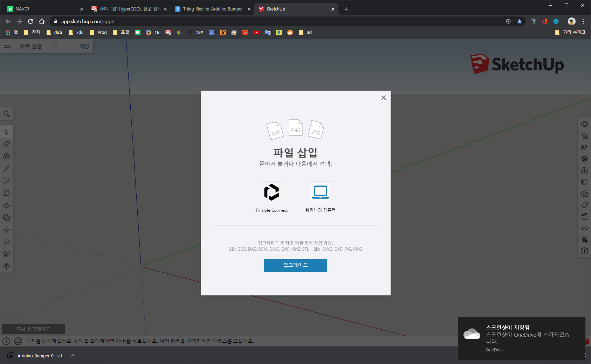Bookmark this page with star icon
The image size is (591, 364).
pos(520,21)
